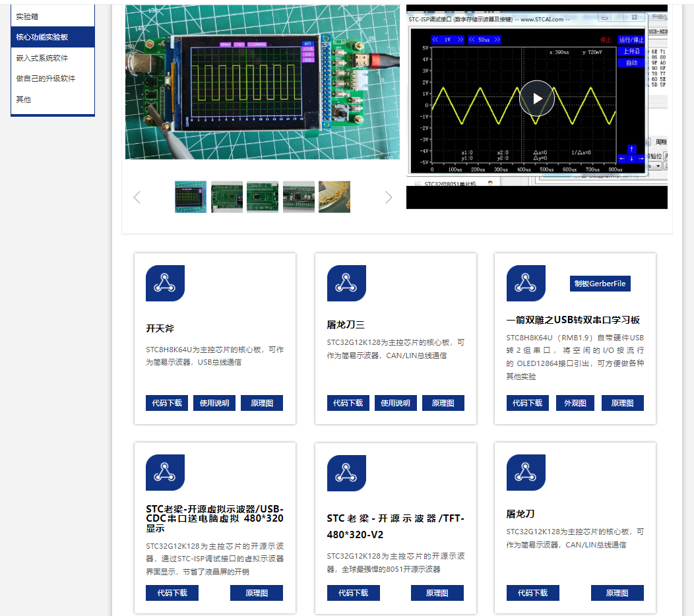Screen dimensions: 694x616
Task: Open 其他 in the sidebar
Action: coord(53,100)
